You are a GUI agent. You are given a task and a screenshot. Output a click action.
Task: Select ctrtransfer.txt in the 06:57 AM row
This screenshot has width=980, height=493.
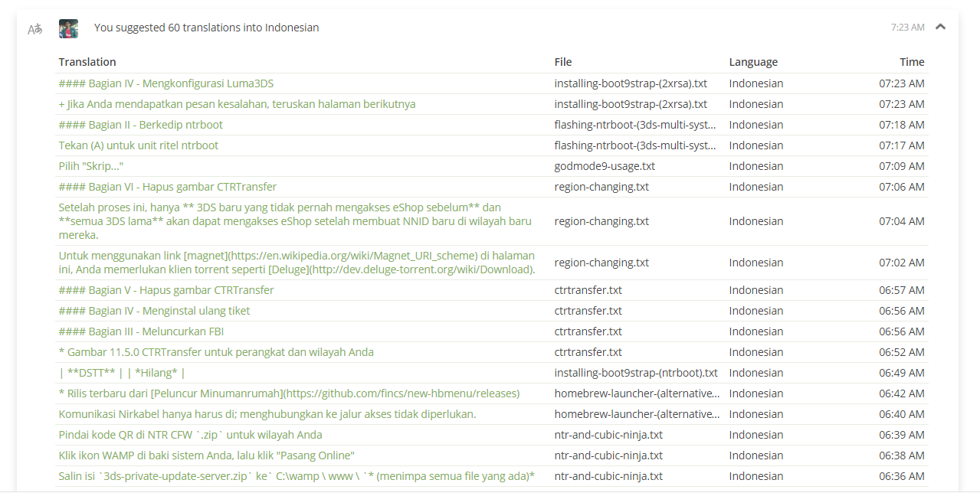588,290
